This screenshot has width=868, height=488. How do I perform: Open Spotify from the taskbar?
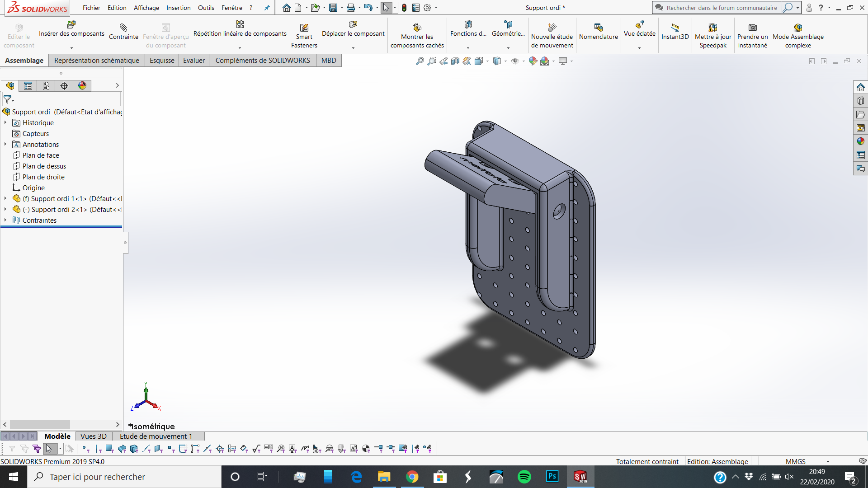coord(524,477)
